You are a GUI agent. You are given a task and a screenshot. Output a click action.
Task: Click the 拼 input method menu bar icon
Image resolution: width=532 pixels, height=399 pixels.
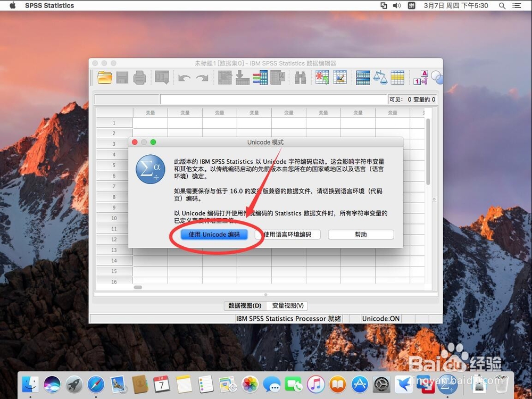pos(412,5)
